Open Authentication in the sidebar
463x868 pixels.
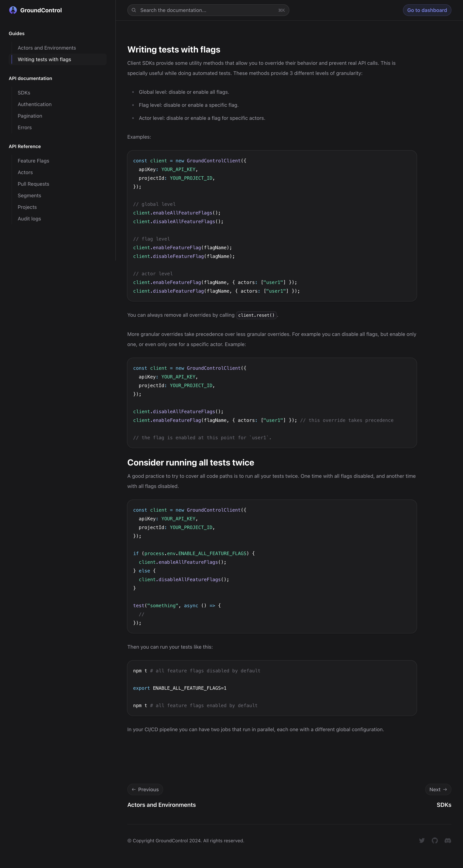coord(35,104)
